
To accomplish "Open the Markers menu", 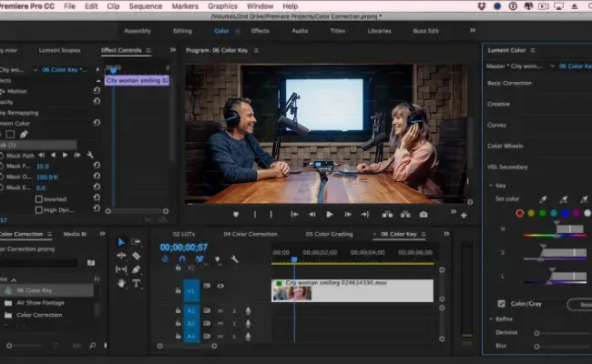I will tap(185, 6).
